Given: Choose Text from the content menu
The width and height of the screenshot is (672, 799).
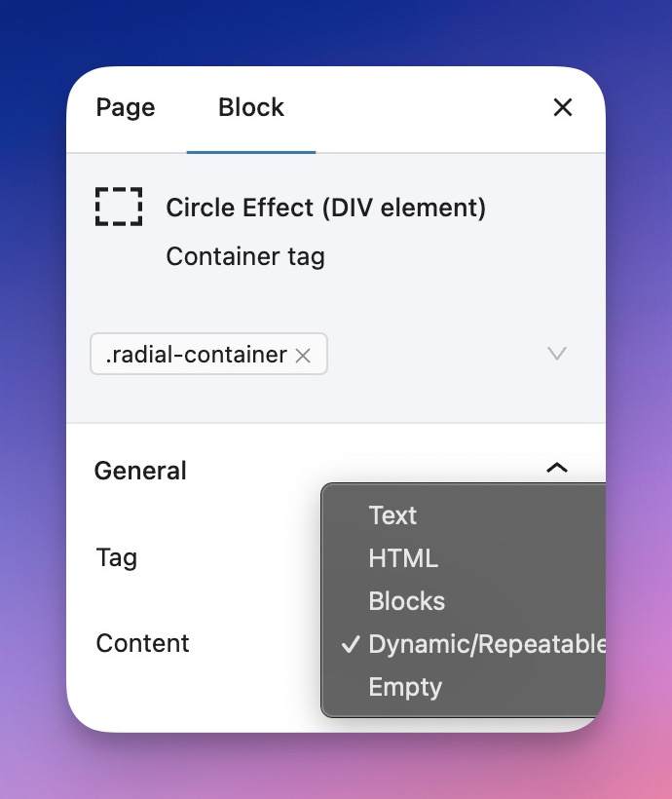Looking at the screenshot, I should pos(392,515).
